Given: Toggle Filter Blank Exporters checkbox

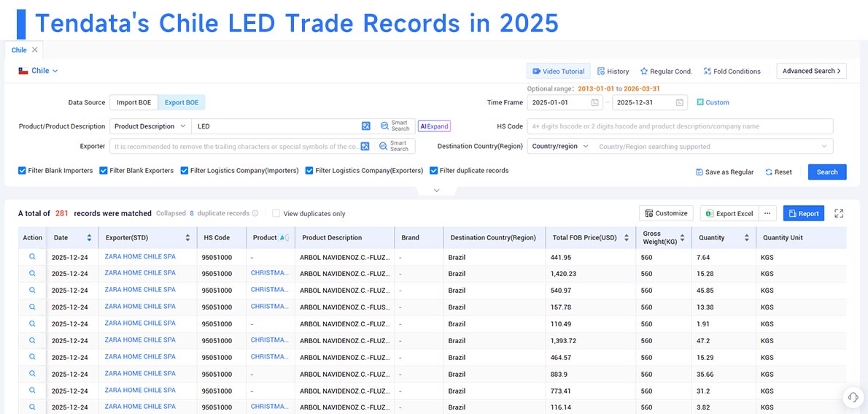Looking at the screenshot, I should pyautogui.click(x=104, y=171).
